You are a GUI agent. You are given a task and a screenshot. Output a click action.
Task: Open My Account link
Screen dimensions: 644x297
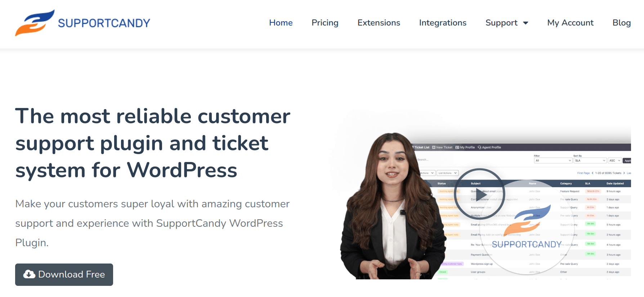click(x=571, y=23)
